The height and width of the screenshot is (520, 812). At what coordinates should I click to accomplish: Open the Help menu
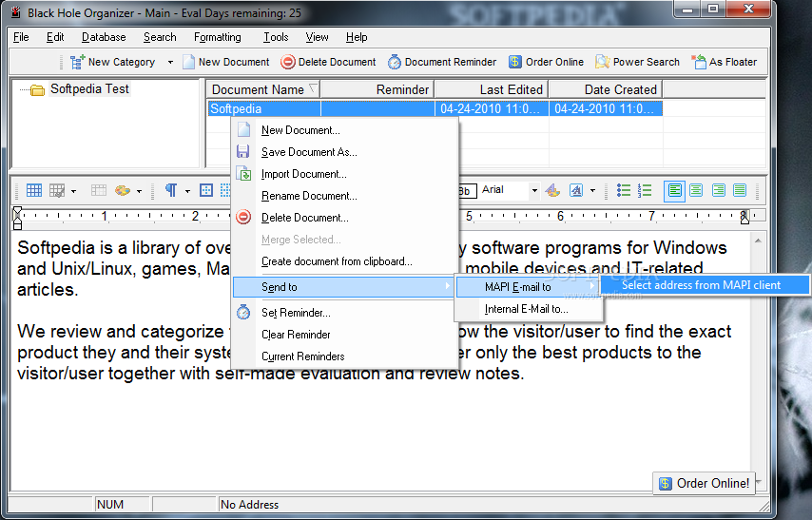(x=357, y=37)
